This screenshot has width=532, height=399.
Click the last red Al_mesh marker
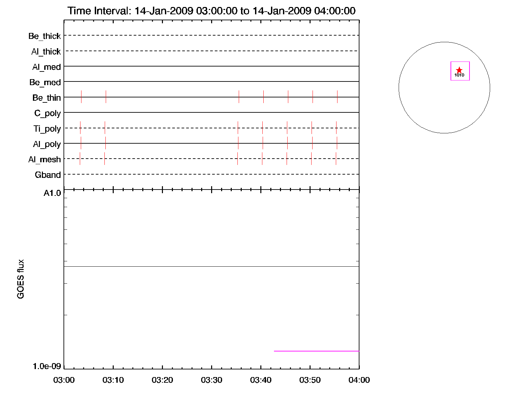[336, 158]
